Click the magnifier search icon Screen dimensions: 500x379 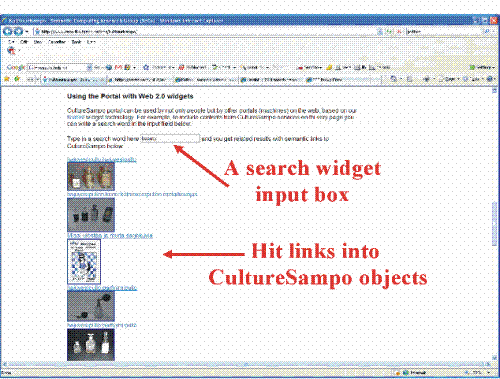pos(486,32)
